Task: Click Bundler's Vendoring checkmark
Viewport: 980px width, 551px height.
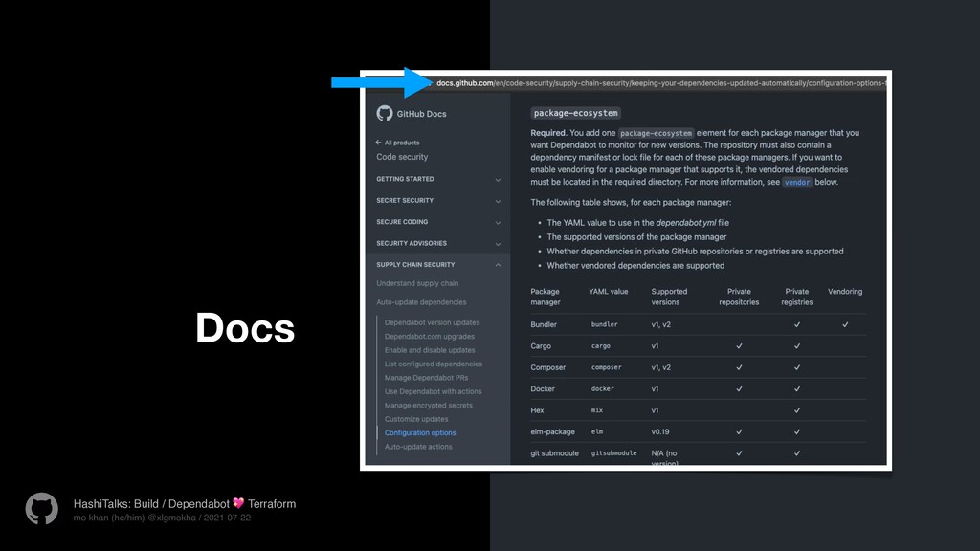Action: pyautogui.click(x=845, y=324)
